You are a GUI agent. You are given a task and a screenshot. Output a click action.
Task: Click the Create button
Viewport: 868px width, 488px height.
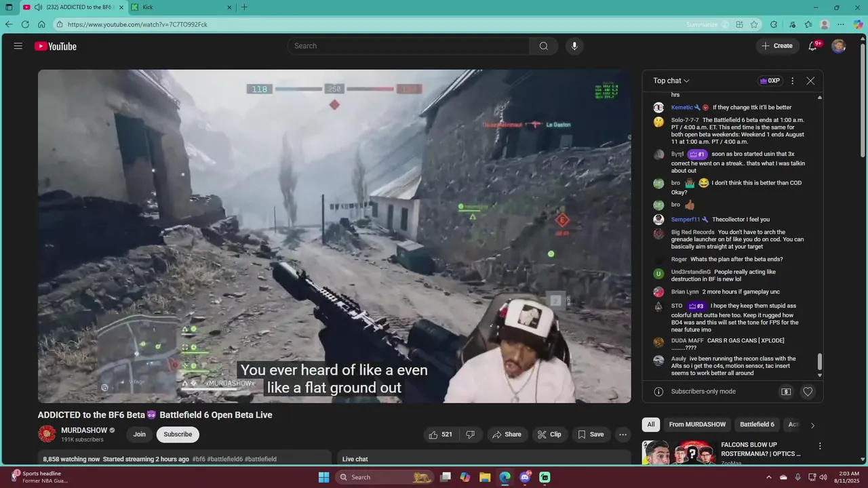tap(777, 46)
